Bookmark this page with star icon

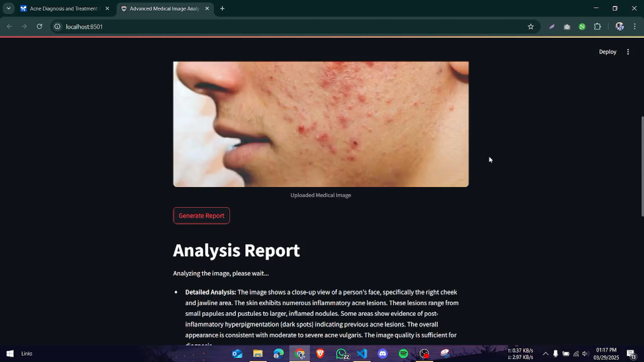coord(530,27)
